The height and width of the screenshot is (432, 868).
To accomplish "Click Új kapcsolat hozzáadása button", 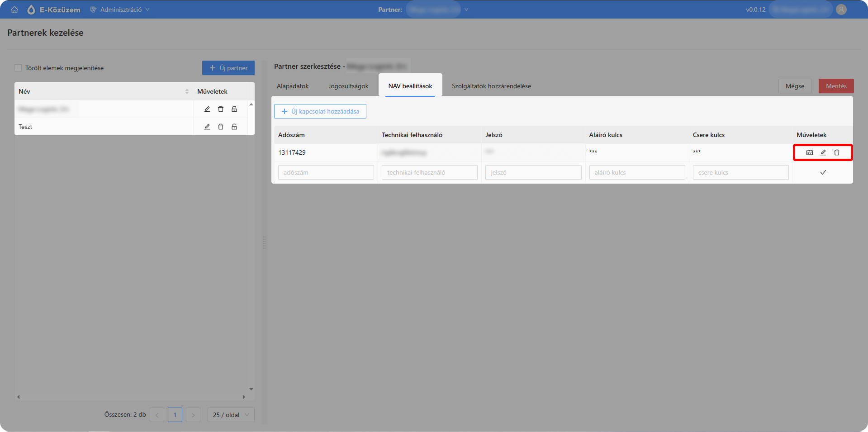I will point(320,111).
